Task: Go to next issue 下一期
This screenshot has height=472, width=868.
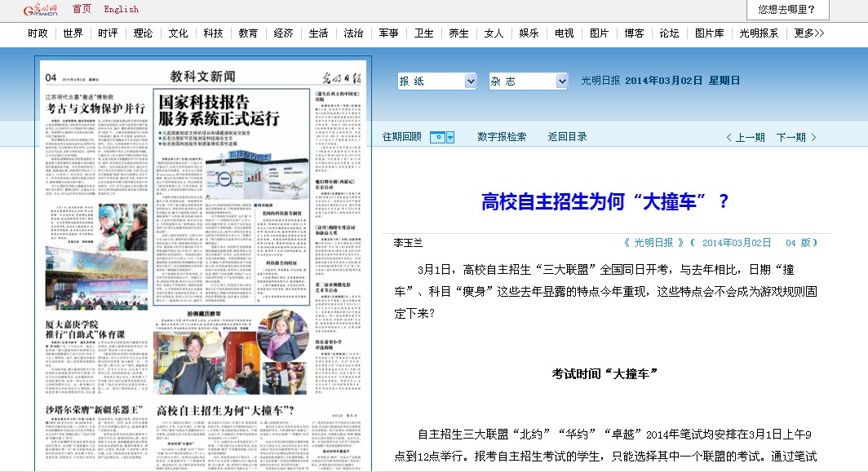Action: (x=795, y=137)
